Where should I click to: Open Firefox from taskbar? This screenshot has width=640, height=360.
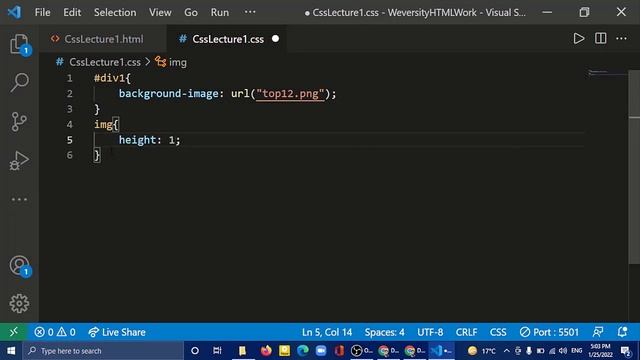click(x=266, y=351)
